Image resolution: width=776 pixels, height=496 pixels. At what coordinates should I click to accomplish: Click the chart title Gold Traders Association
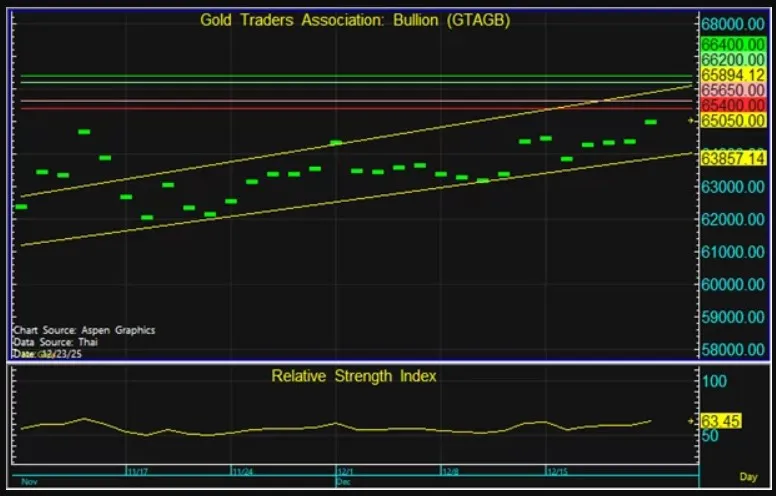(x=354, y=20)
